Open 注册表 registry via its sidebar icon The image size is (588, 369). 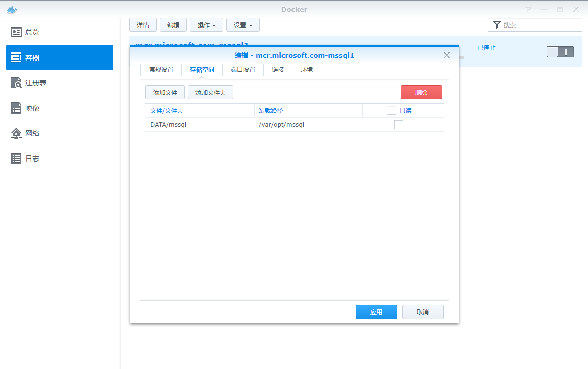pyautogui.click(x=16, y=83)
